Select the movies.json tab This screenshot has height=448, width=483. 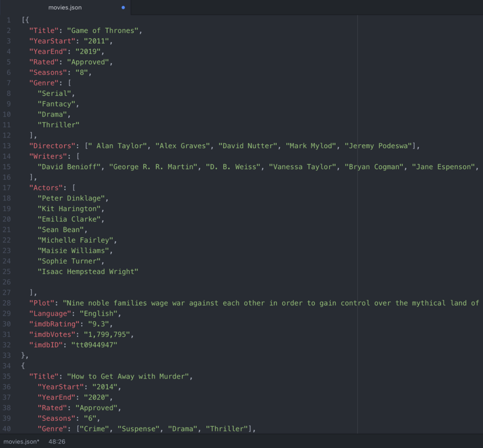click(65, 7)
